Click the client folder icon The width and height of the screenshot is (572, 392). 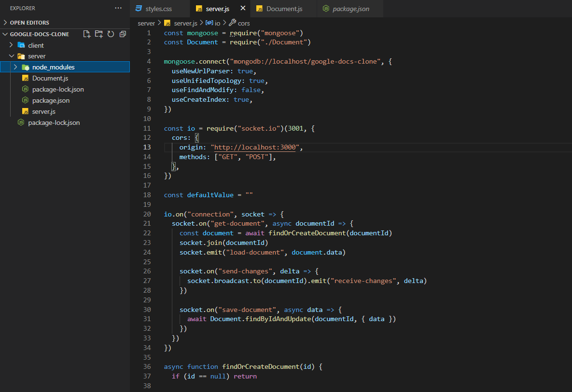click(21, 45)
